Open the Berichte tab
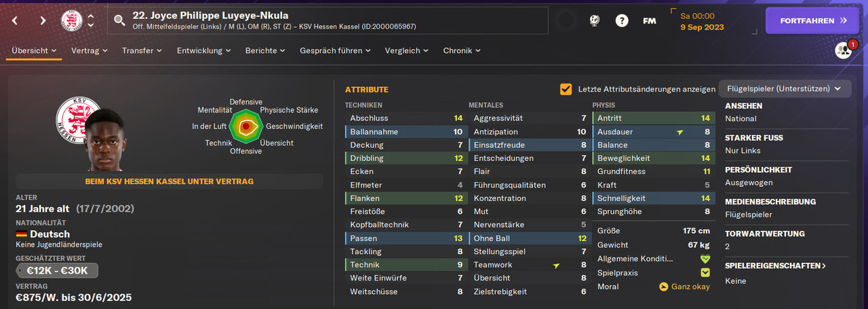Screen dimensions: 868x309 pos(265,50)
